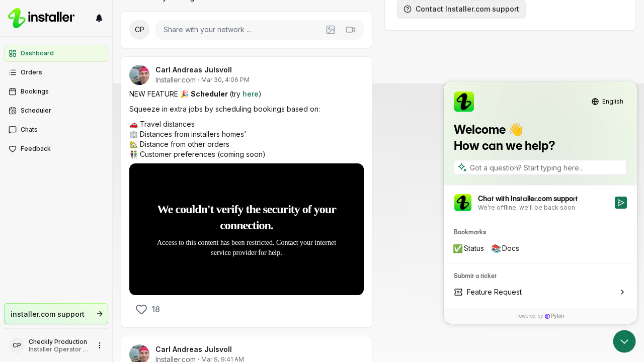Click the Carl Andreas Julsvoll name on Mar 30 post
Image resolution: width=644 pixels, height=362 pixels.
coord(194,70)
